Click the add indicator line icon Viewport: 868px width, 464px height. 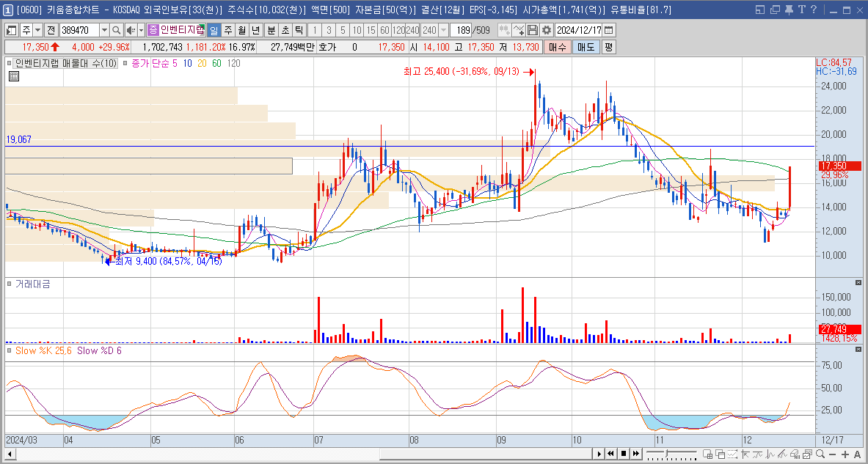click(x=519, y=30)
